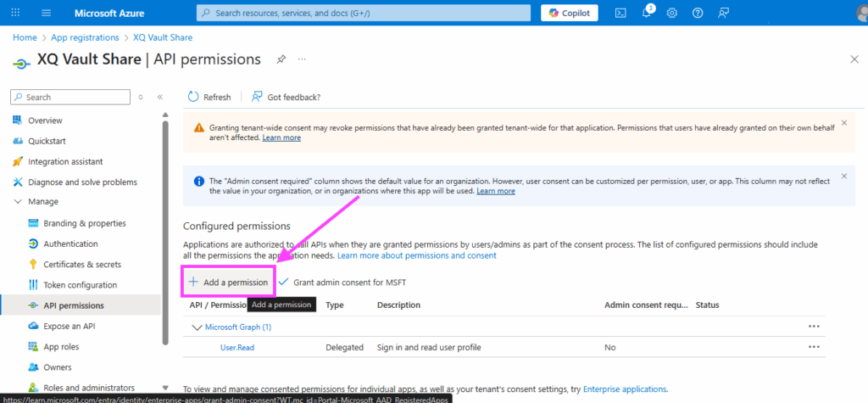The width and height of the screenshot is (868, 403).
Task: Collapse the Manage section in sidebar
Action: coord(19,202)
